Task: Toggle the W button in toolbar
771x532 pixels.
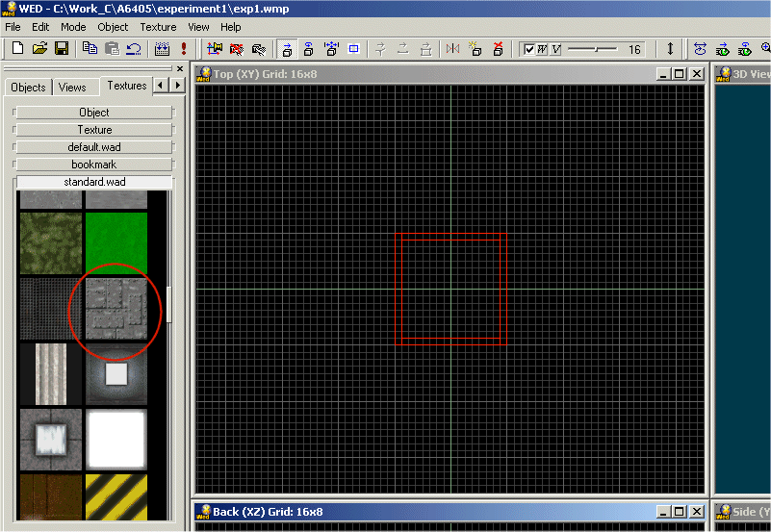Action: [x=542, y=49]
